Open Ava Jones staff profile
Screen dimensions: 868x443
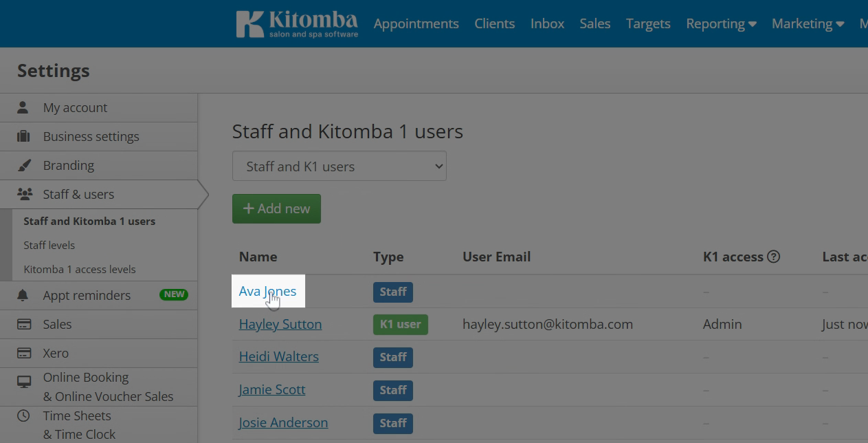pos(267,291)
